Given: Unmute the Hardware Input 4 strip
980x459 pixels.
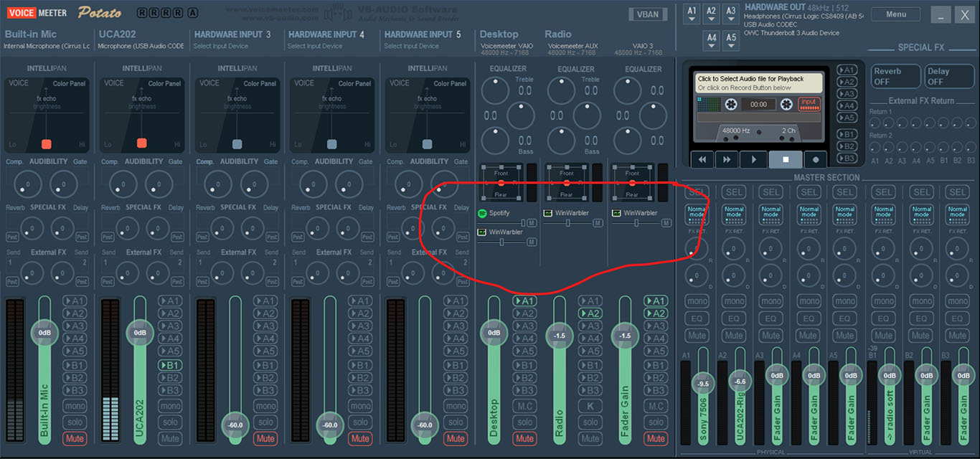Looking at the screenshot, I should click(x=360, y=438).
